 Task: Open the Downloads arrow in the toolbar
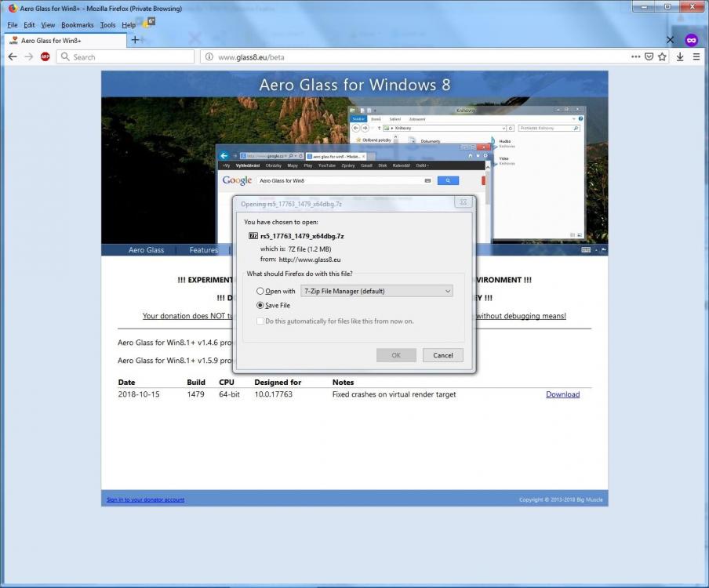(x=680, y=56)
